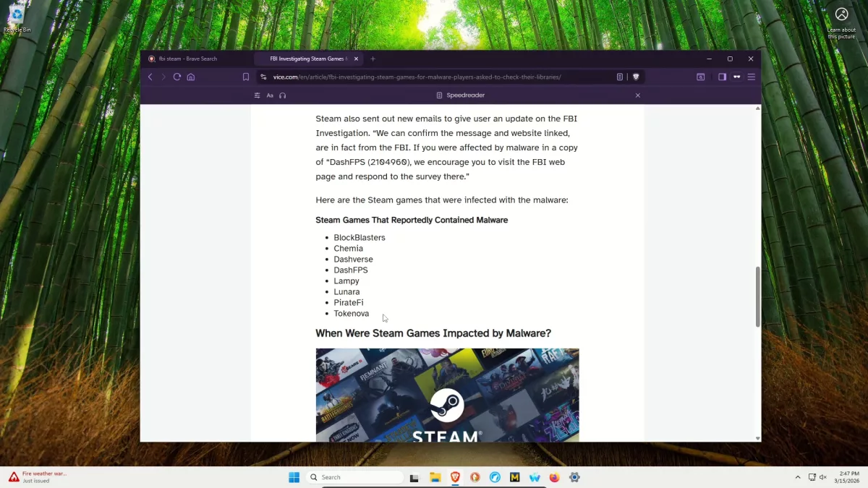Viewport: 868px width, 488px height.
Task: Reload the vice.com article
Action: pyautogui.click(x=177, y=77)
